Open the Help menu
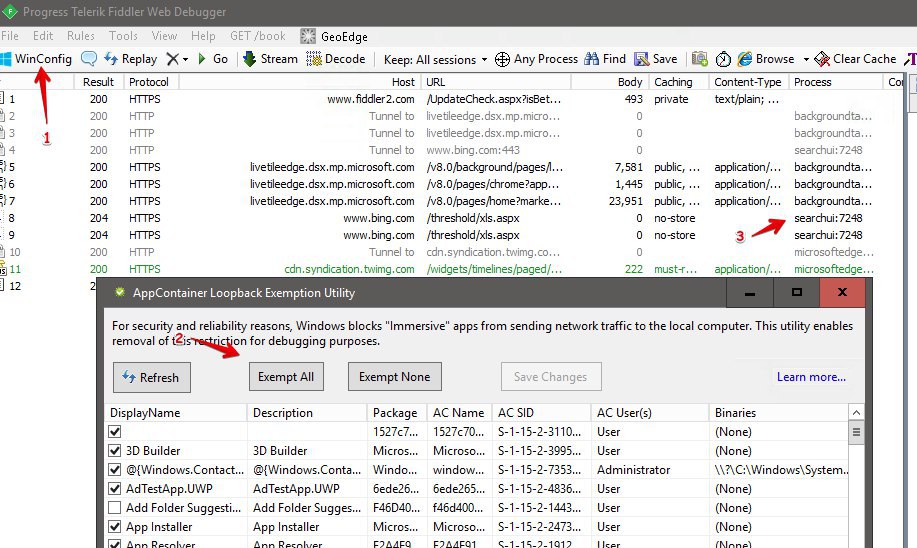The height and width of the screenshot is (548, 917). click(203, 36)
